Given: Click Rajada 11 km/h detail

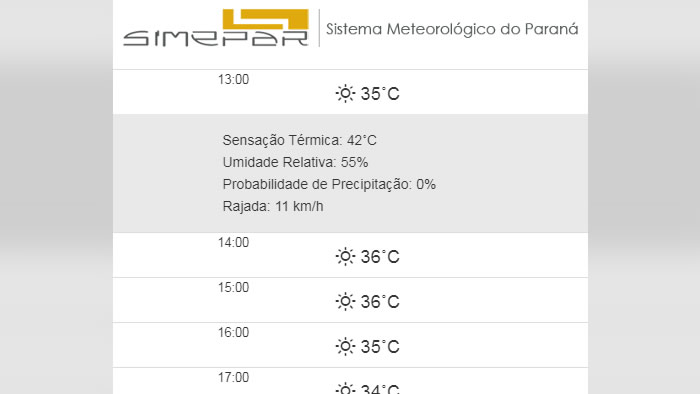Looking at the screenshot, I should (x=273, y=207).
